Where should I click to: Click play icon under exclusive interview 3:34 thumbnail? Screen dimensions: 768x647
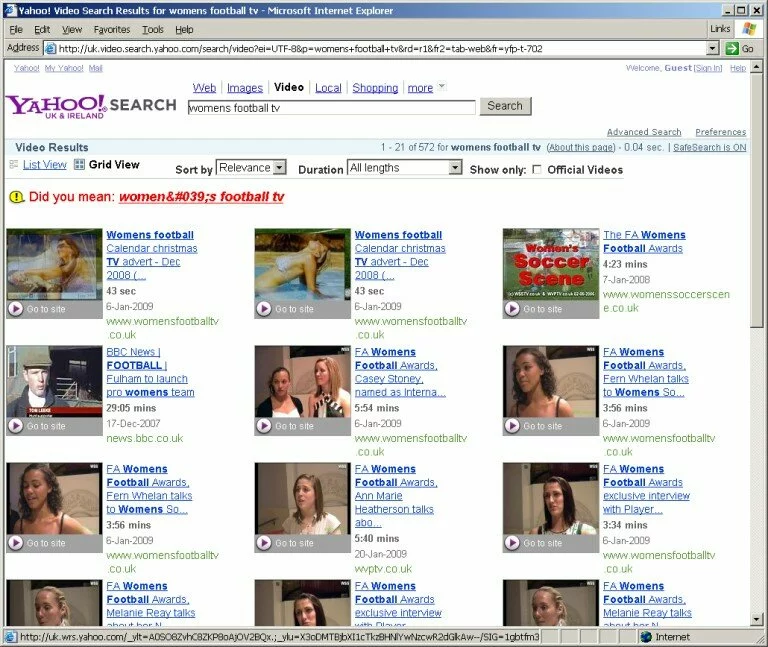pyautogui.click(x=512, y=543)
